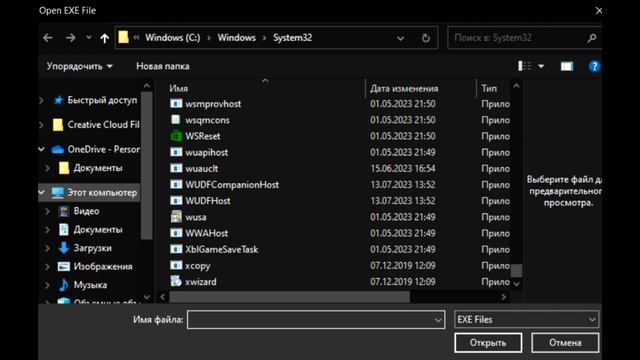Select WWAHost file icon
The width and height of the screenshot is (640, 360).
[176, 233]
